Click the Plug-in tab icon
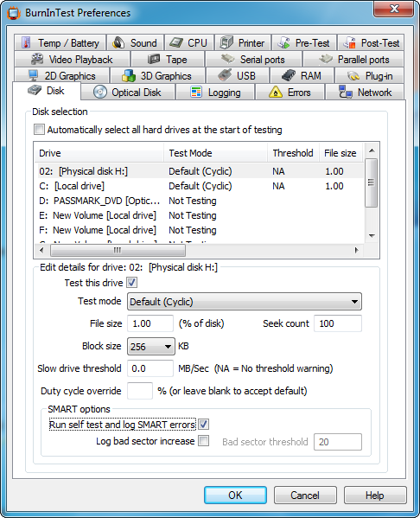This screenshot has width=420, height=518. [x=353, y=76]
